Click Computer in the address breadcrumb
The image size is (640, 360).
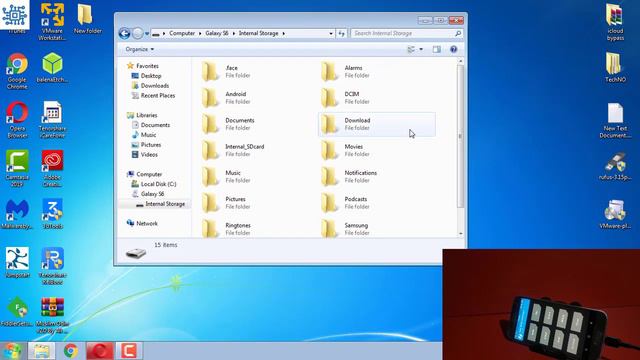click(x=182, y=33)
